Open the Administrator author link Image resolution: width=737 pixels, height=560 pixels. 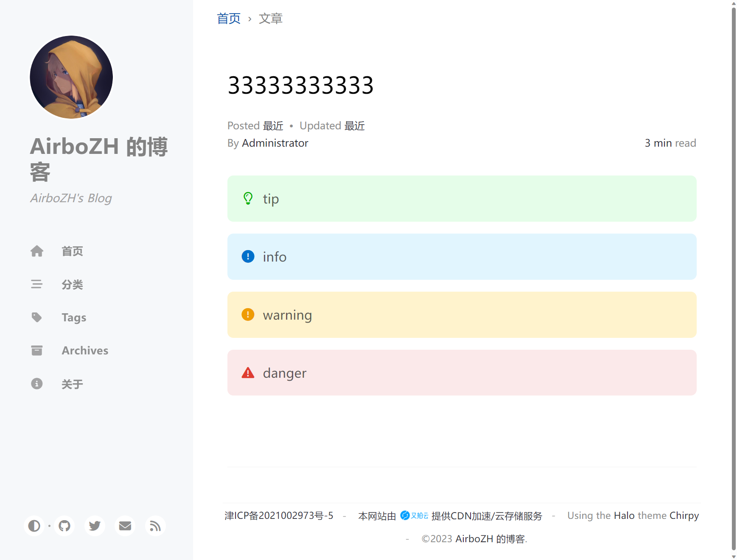click(275, 143)
